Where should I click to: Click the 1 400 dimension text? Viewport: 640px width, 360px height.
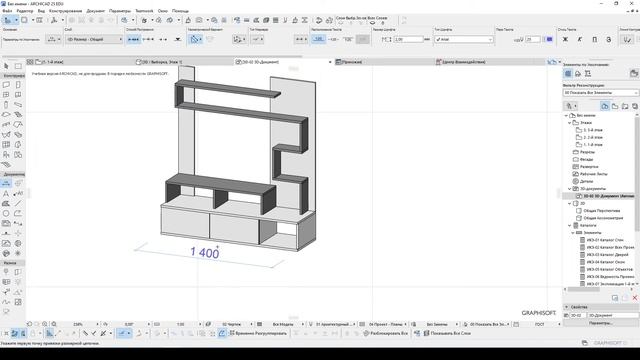click(205, 253)
